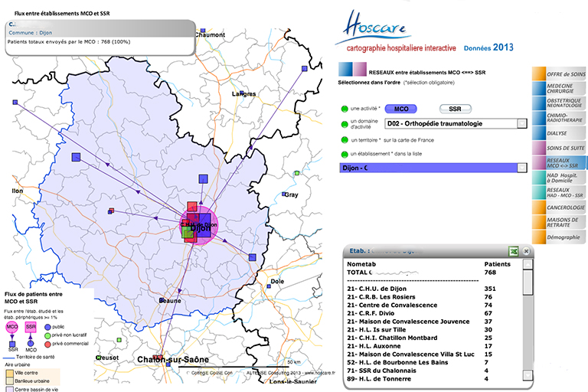Expand the Dijon establishment dropdown

click(522, 168)
